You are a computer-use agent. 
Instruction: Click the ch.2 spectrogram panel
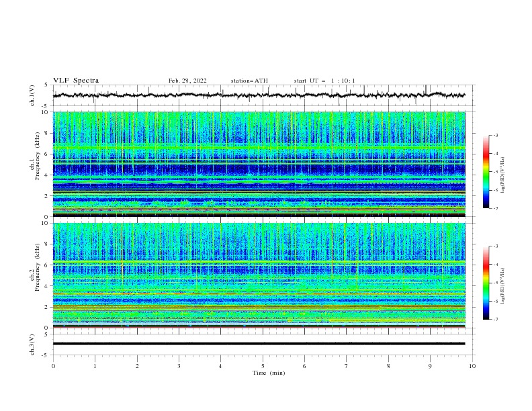click(x=259, y=275)
